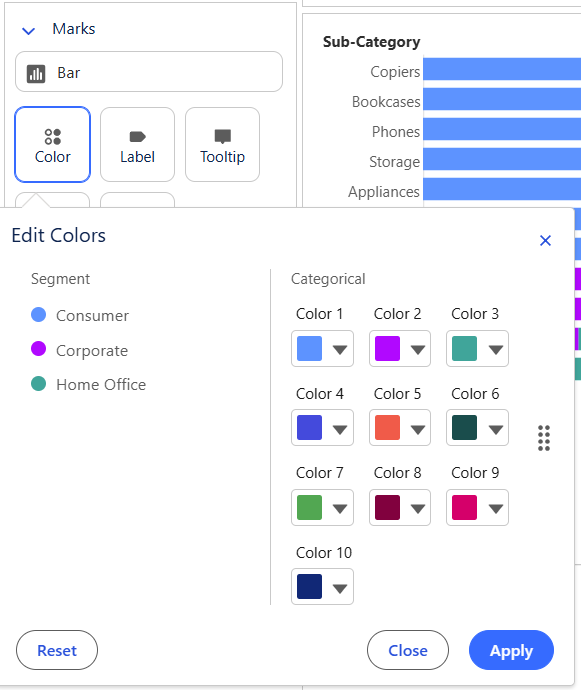581x690 pixels.
Task: Open the Color 9 dropdown arrow
Action: (496, 509)
